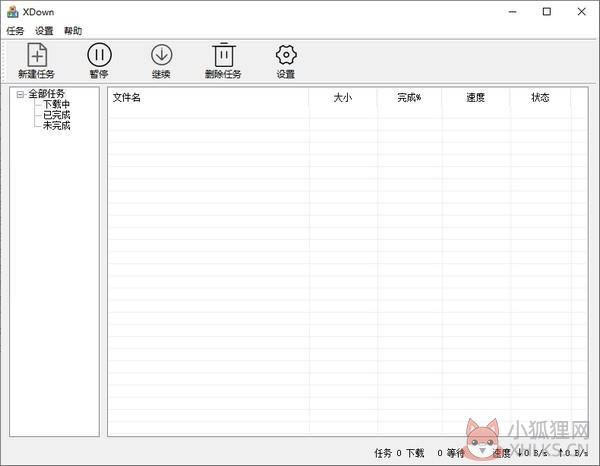The image size is (600, 466).
Task: Sort by the 文件名 column header
Action: coord(208,98)
